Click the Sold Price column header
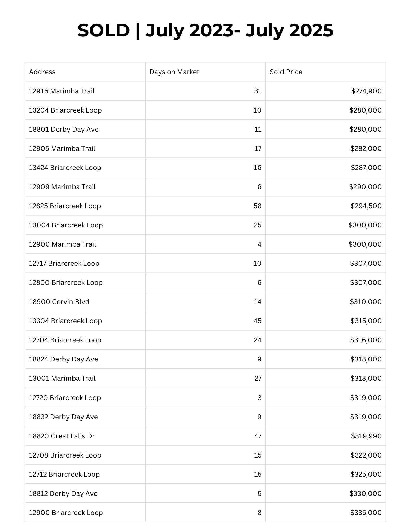 click(286, 72)
